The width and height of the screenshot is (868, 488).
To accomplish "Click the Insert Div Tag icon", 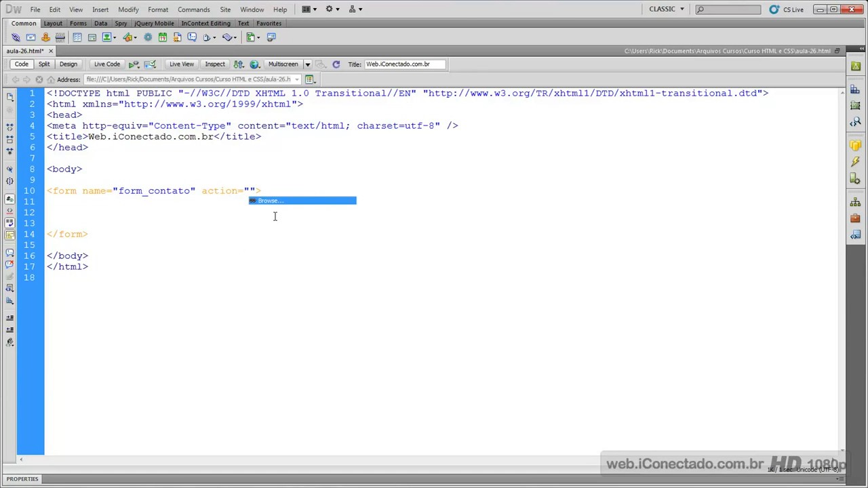I will (92, 37).
